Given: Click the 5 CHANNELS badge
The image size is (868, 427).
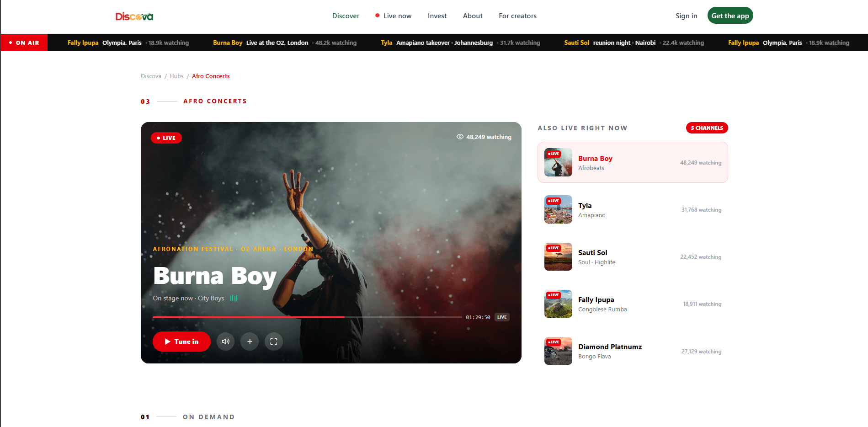Looking at the screenshot, I should coord(707,128).
